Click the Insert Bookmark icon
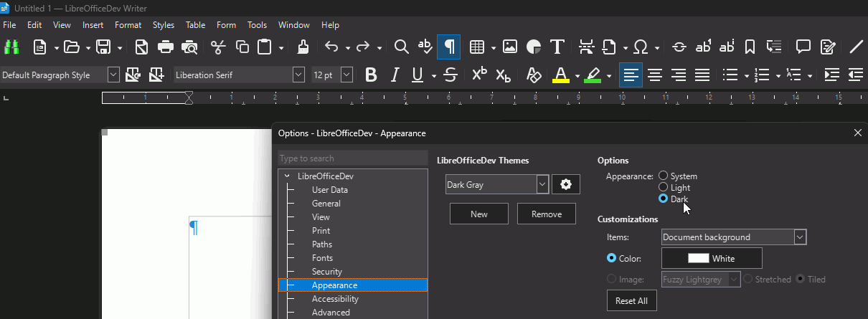 [750, 47]
